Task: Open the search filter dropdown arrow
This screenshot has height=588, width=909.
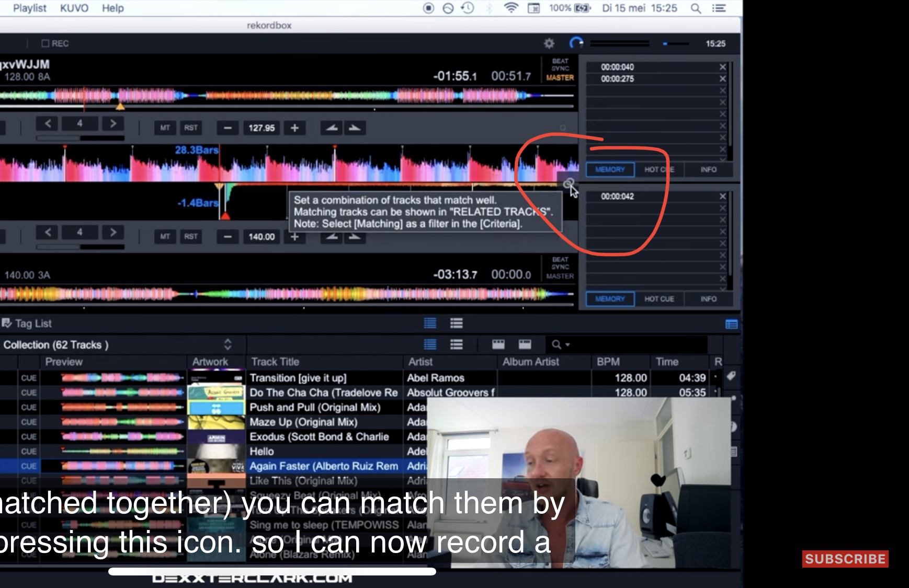Action: point(567,345)
